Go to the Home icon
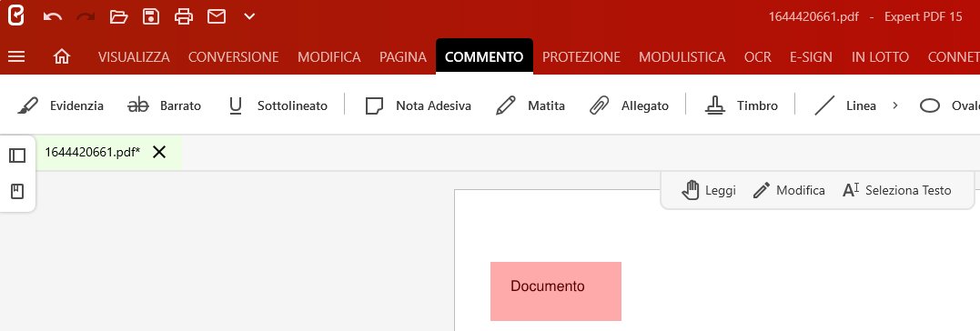This screenshot has height=331, width=980. (62, 56)
